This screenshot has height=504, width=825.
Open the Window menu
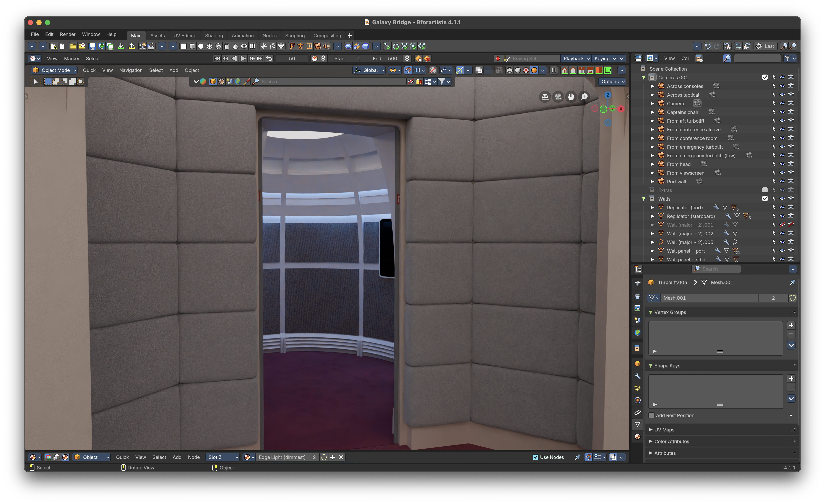pos(91,34)
